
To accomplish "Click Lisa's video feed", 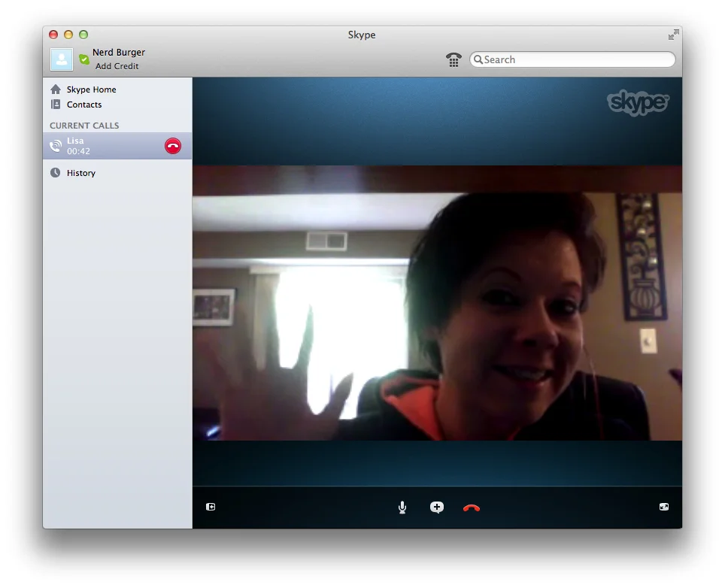I will pyautogui.click(x=437, y=303).
